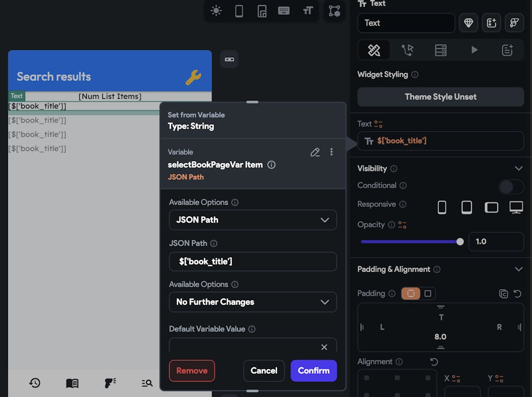Toggle desktop responsive visibility
Viewport: 532px width, 397px height.
click(516, 207)
